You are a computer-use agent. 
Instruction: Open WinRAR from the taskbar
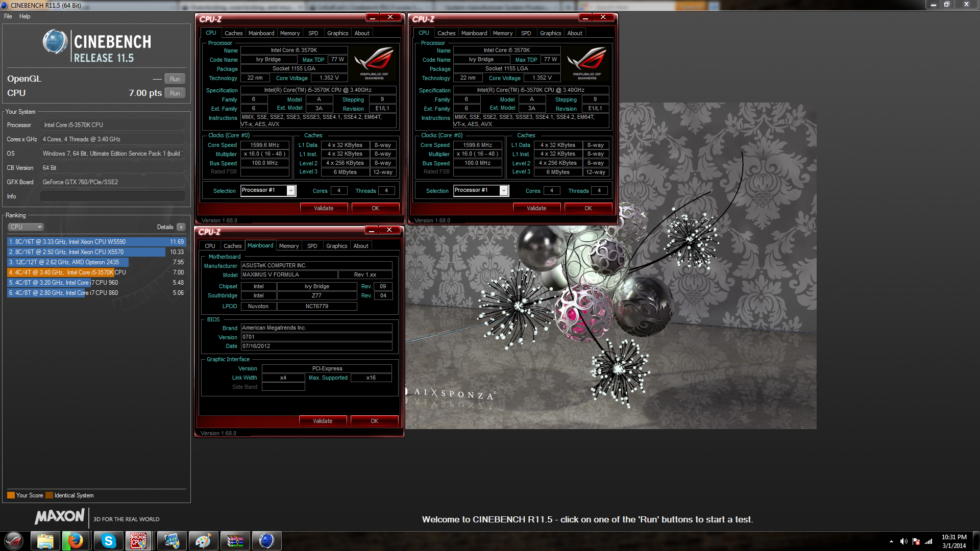(235, 541)
